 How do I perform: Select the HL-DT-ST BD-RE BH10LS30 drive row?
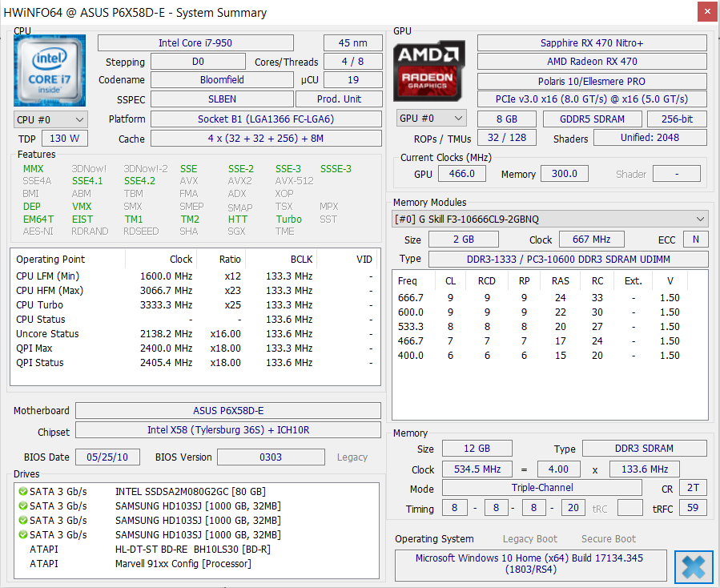(196, 550)
